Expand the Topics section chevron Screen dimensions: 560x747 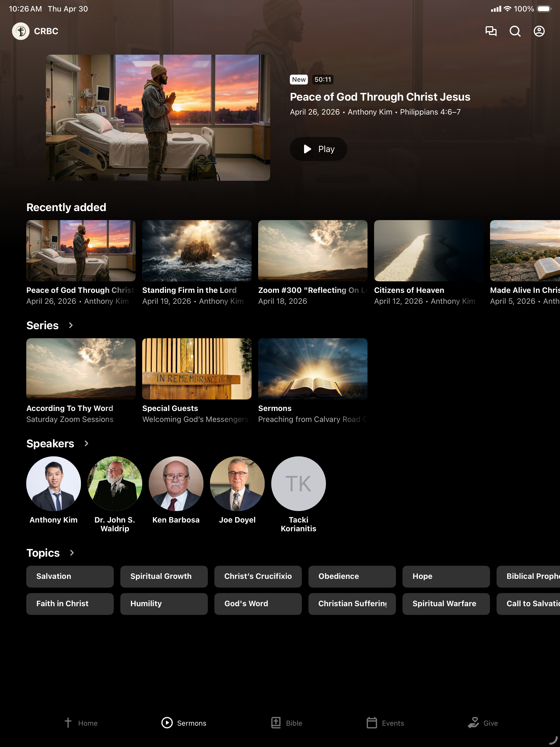click(72, 553)
